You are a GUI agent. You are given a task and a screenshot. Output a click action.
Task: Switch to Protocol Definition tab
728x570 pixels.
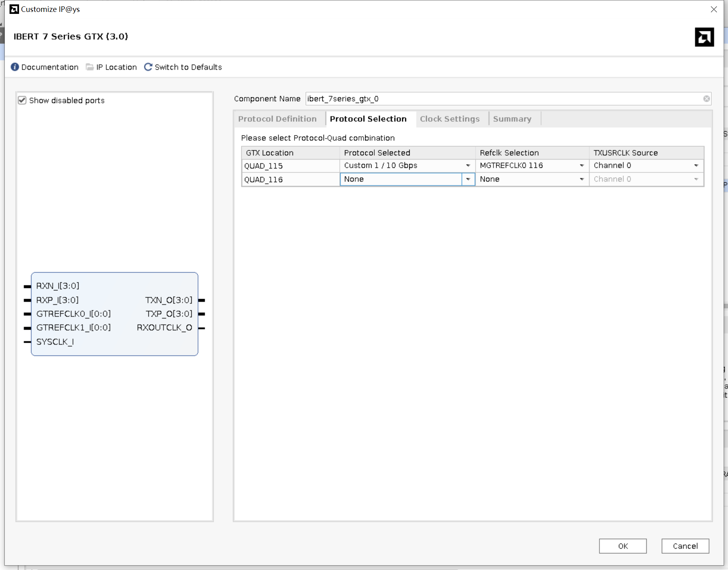pos(277,119)
